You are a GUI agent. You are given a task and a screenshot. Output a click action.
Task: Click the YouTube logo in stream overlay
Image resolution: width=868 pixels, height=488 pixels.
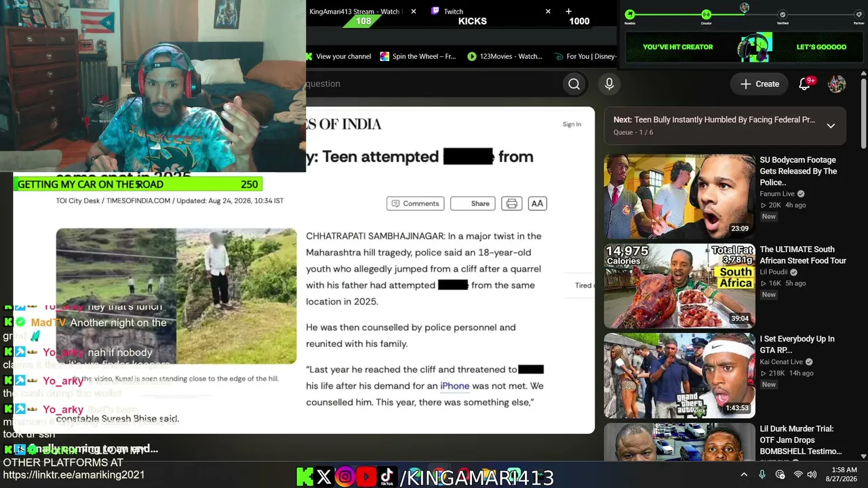point(366,477)
